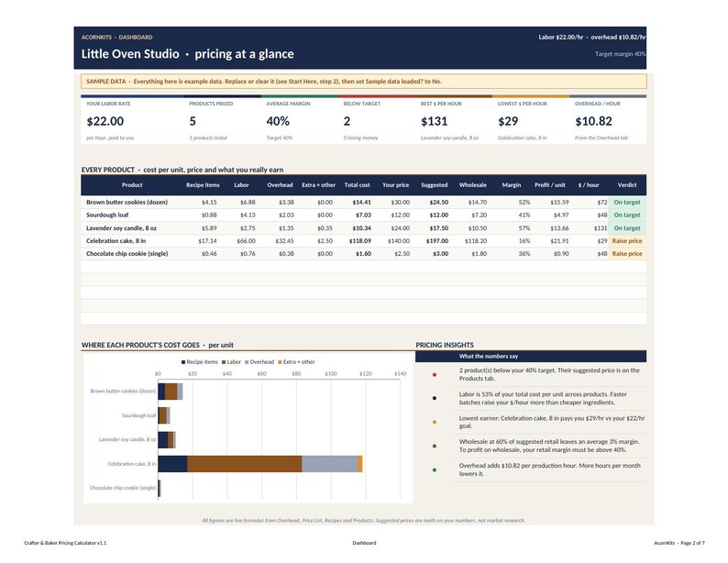Click Sourdough loaf total cost $7.03
Image resolution: width=728 pixels, height=563 pixels.
point(363,215)
